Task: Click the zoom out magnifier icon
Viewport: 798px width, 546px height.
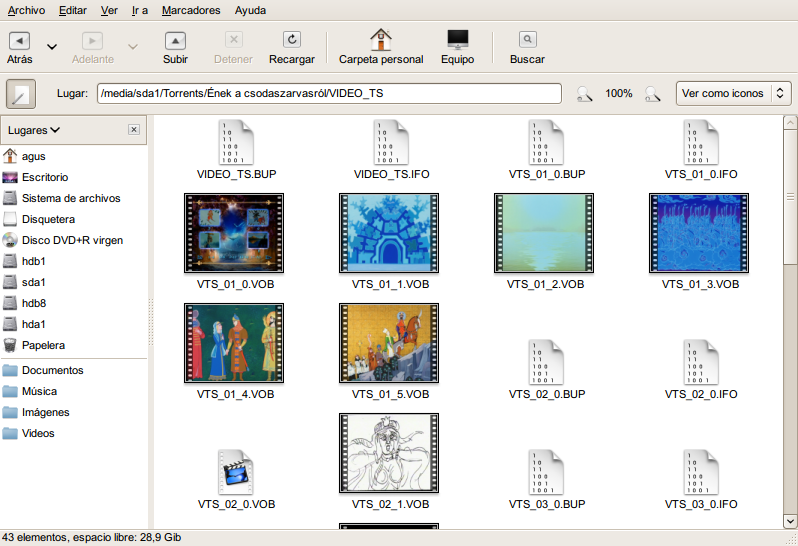Action: (x=585, y=94)
